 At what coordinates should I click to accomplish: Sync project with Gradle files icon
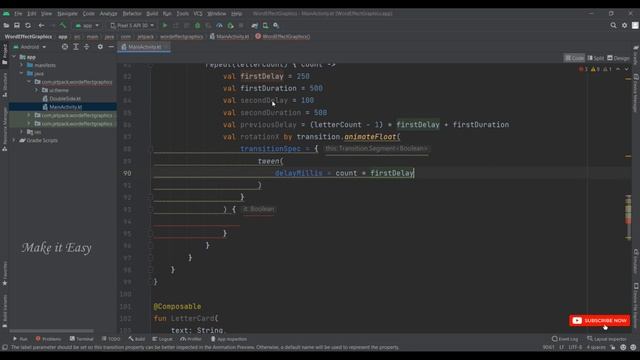coord(255,25)
